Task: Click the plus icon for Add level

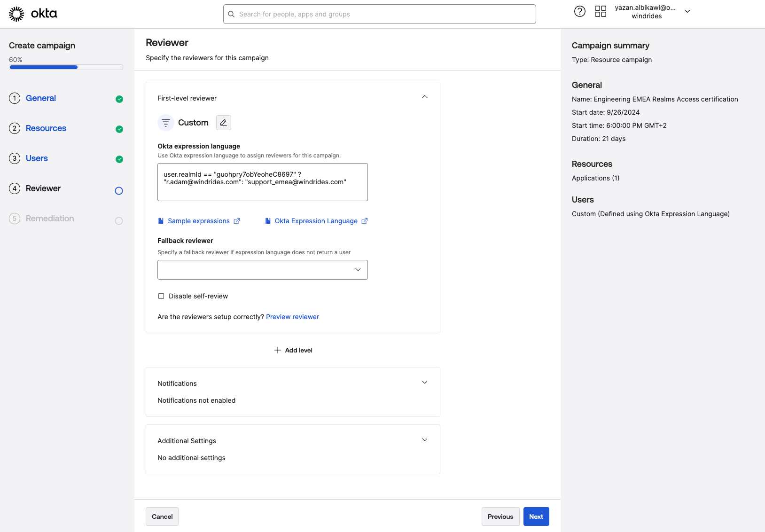Action: pos(278,350)
